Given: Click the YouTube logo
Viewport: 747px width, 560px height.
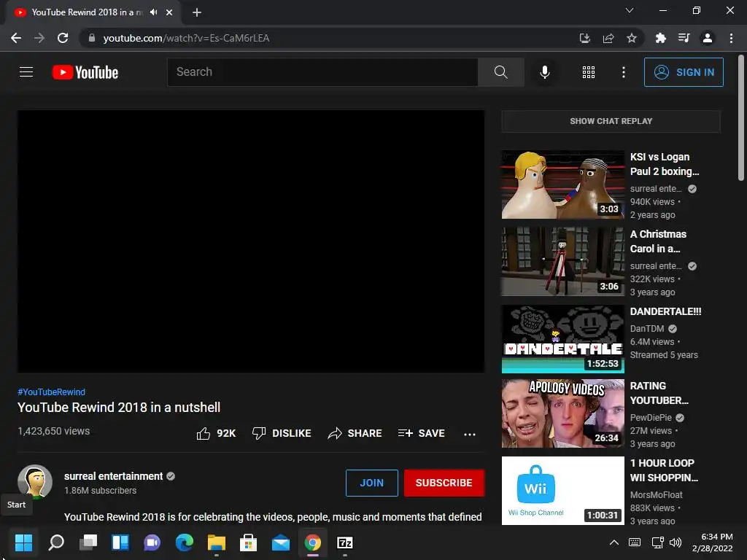Looking at the screenshot, I should pos(85,72).
